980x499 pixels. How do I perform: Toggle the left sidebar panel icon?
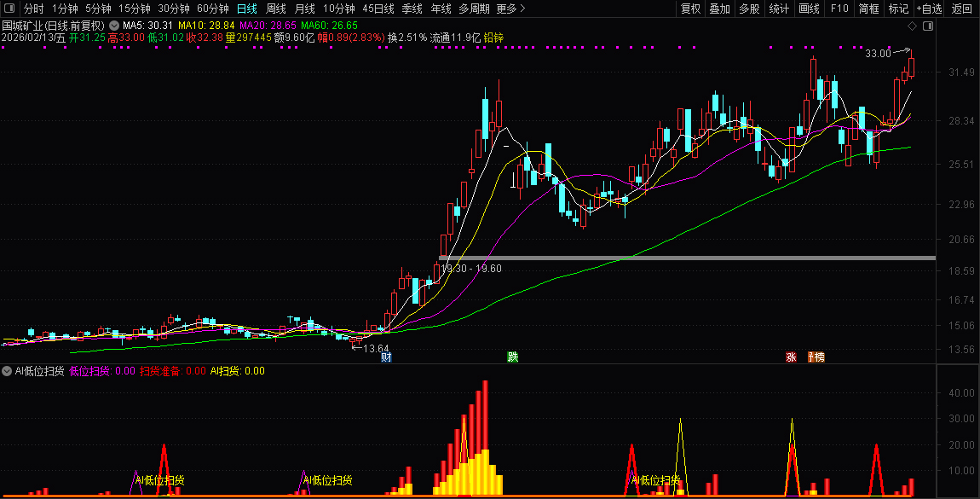pyautogui.click(x=9, y=9)
